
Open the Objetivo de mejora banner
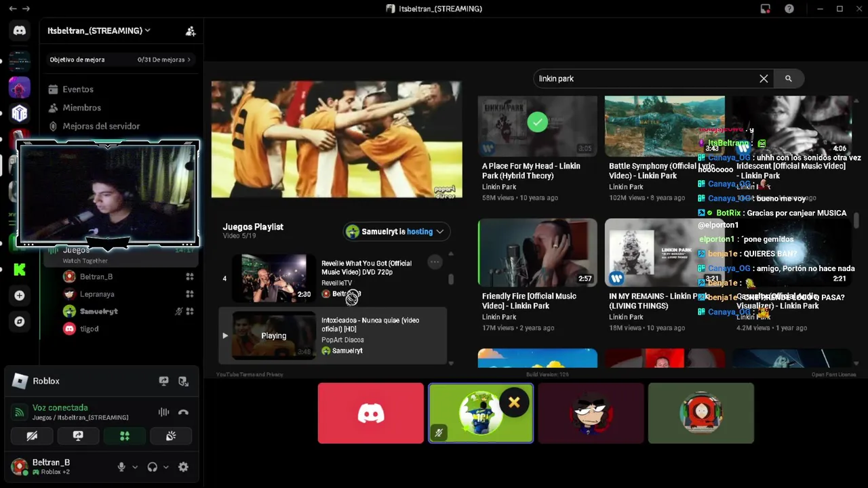121,60
